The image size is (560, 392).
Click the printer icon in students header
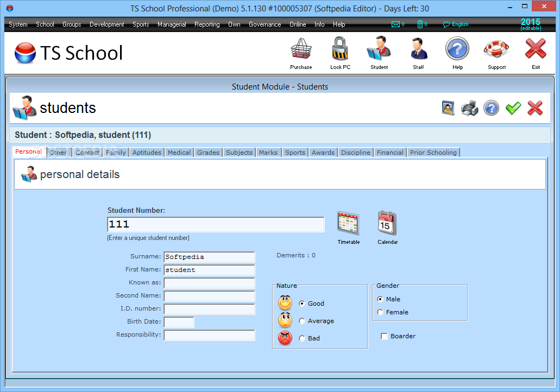click(470, 108)
